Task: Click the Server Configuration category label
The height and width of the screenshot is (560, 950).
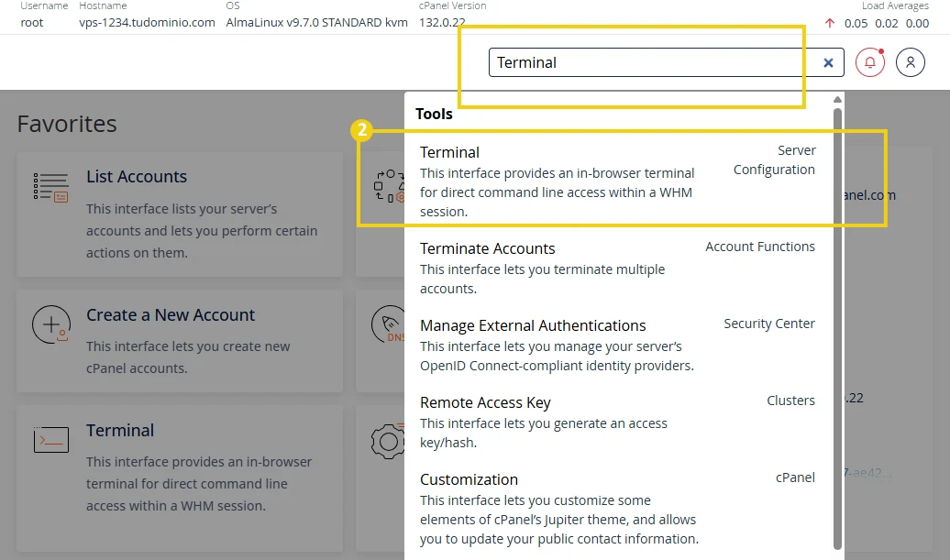Action: point(775,159)
